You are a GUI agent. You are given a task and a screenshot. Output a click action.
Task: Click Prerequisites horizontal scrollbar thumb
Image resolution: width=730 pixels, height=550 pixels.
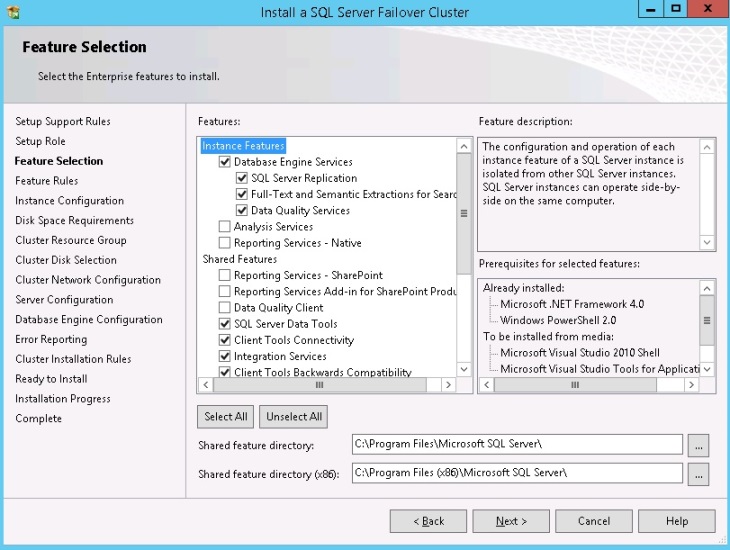(575, 385)
